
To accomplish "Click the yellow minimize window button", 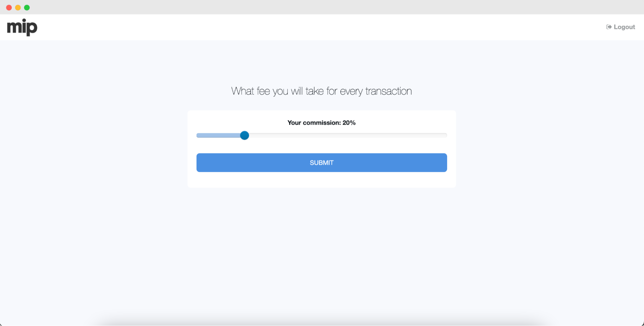I will 18,7.
